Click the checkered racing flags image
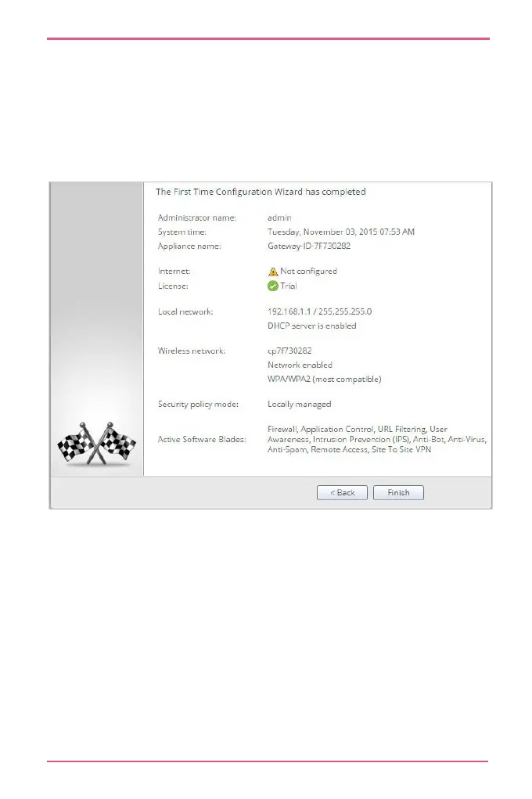Screen dimensions: 532x799 (96, 443)
